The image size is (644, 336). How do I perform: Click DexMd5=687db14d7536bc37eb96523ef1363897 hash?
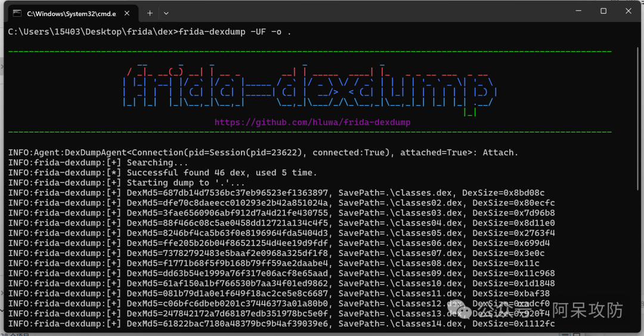(227, 193)
